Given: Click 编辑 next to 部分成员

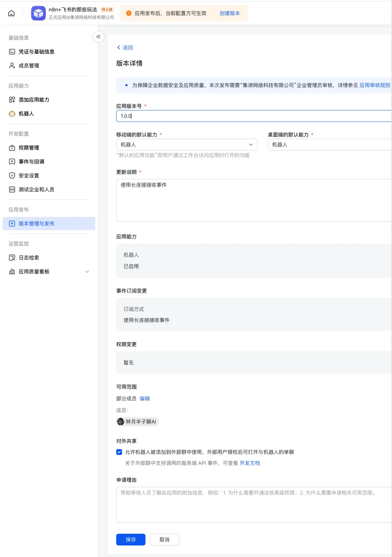Looking at the screenshot, I should (145, 399).
